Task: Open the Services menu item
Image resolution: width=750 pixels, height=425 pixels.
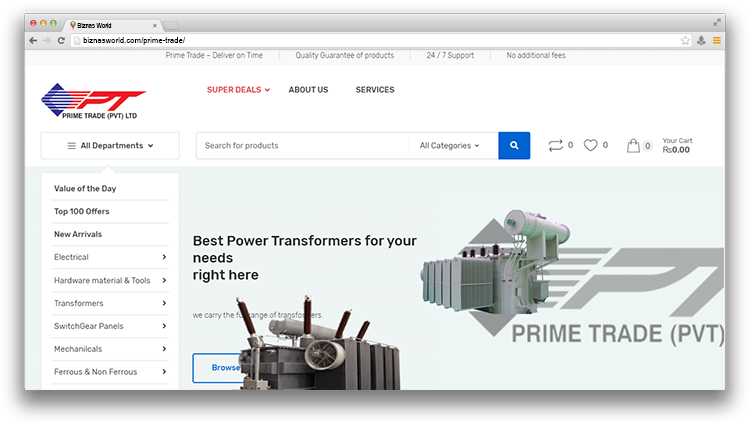Action: (x=375, y=90)
